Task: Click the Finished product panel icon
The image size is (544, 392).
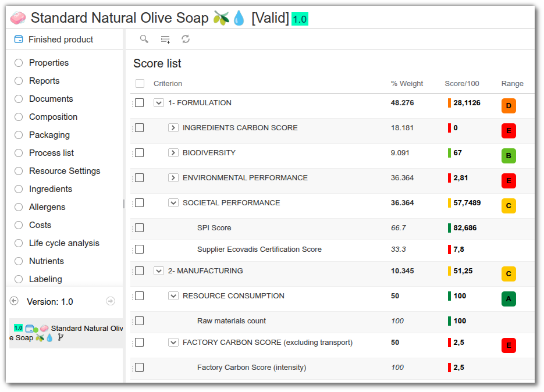Action: pyautogui.click(x=19, y=39)
